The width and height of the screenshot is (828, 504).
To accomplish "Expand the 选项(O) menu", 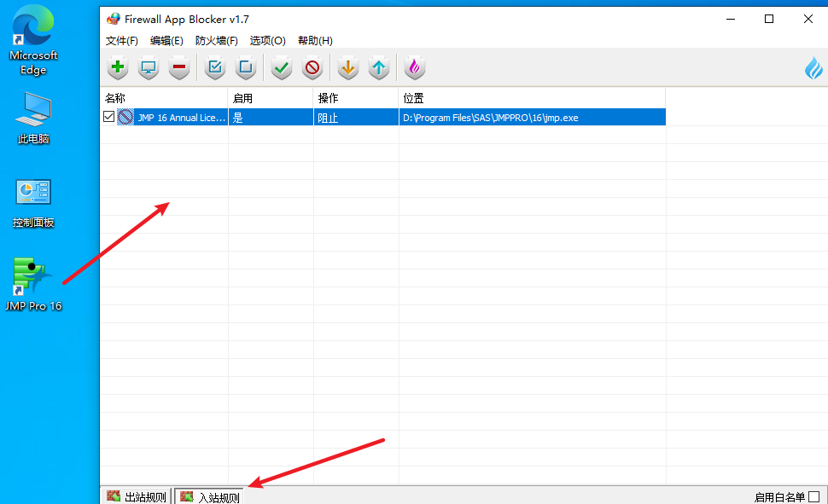I will point(267,40).
